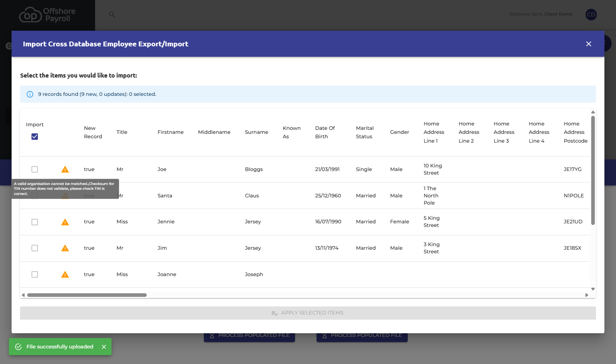Click the Gender column header

click(400, 132)
